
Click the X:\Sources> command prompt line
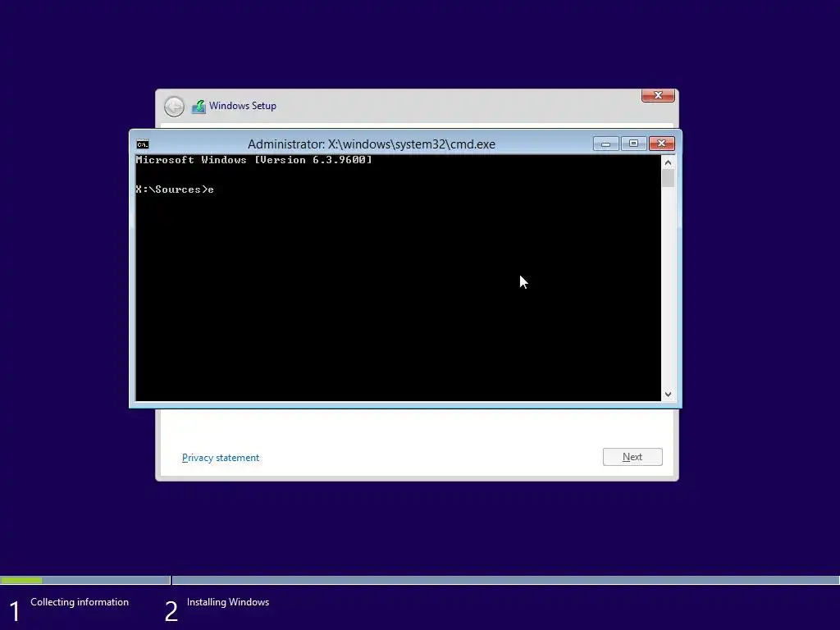175,189
